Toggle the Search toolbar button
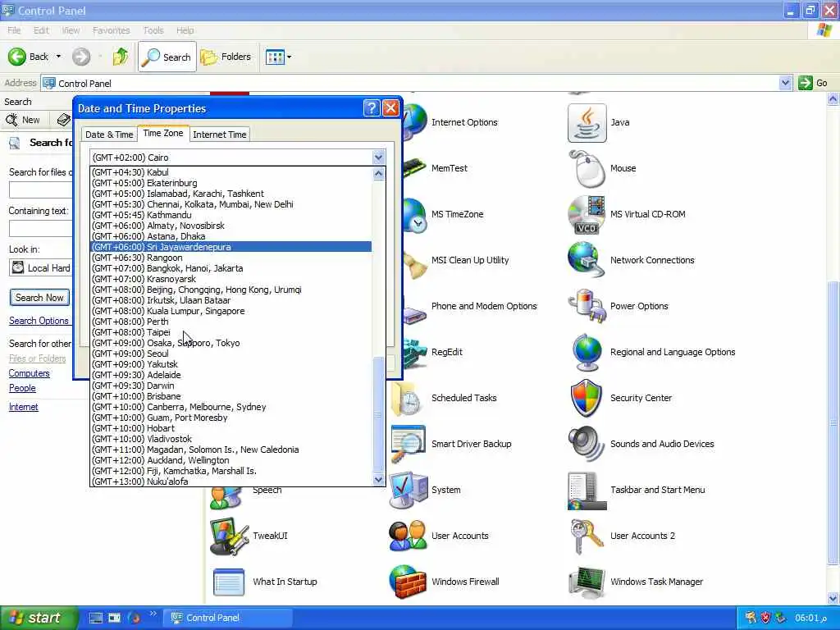Viewport: 840px width, 630px height. pyautogui.click(x=167, y=57)
